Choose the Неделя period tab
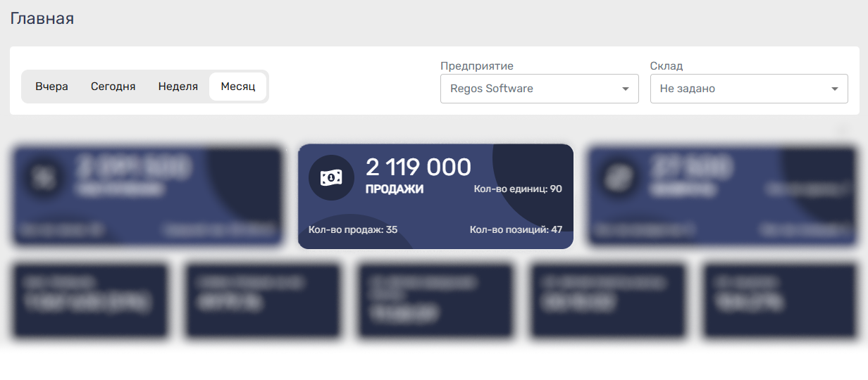Screen dimensions: 868x380 pos(178,87)
